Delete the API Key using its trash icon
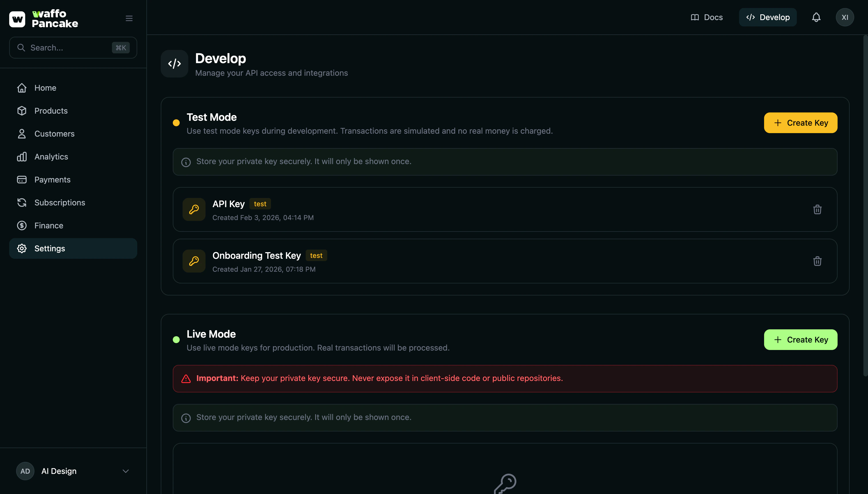Viewport: 868px width, 494px height. (817, 209)
